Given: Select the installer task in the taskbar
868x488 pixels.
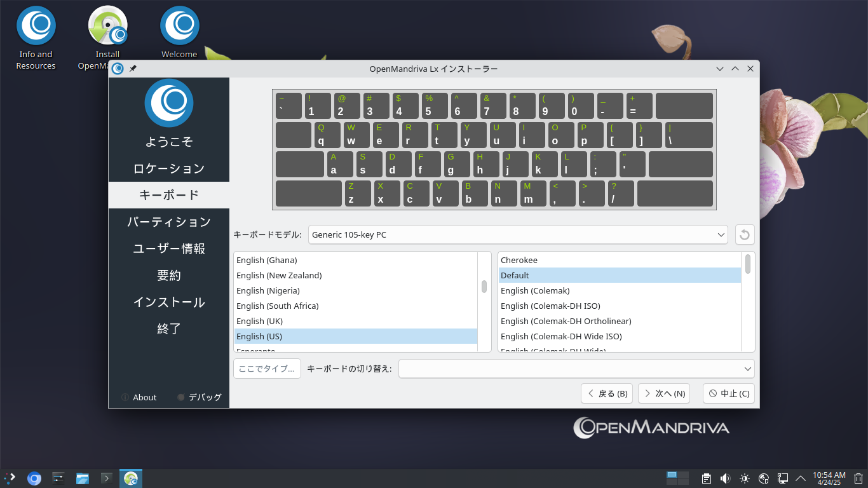Looking at the screenshot, I should pyautogui.click(x=131, y=478).
